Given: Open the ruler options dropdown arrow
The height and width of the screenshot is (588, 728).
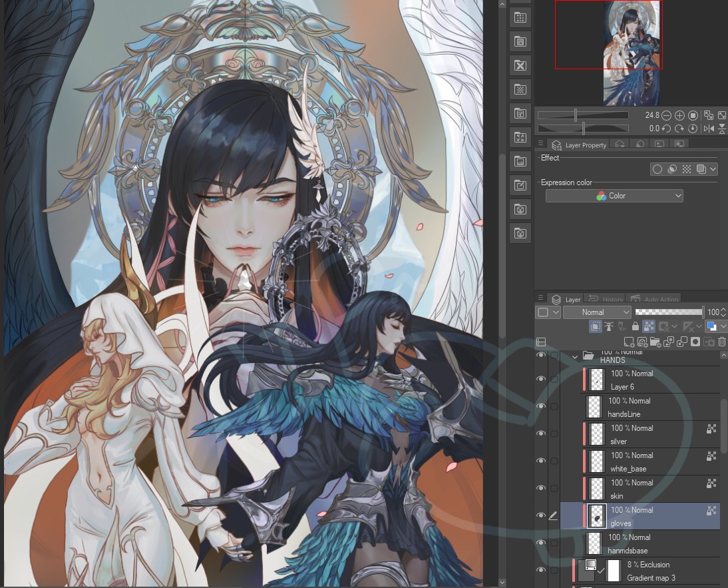Looking at the screenshot, I should tap(699, 326).
